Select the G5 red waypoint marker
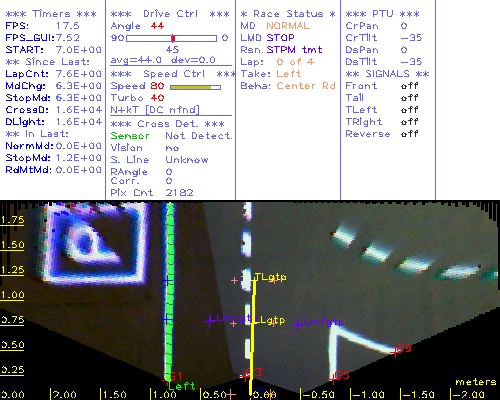The width and height of the screenshot is (500, 400). [339, 376]
